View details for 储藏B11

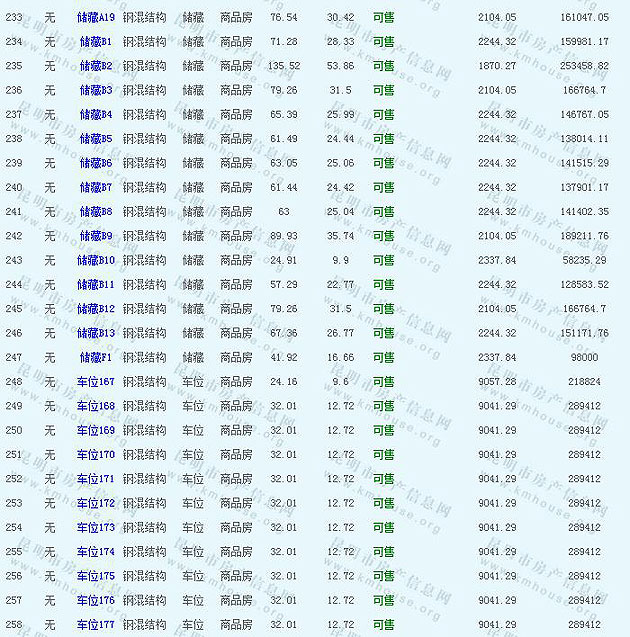(96, 285)
